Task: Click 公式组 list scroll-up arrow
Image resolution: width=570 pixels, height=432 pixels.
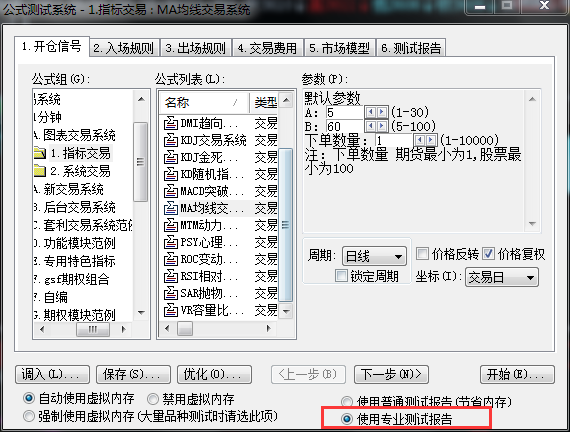Action: click(x=141, y=99)
